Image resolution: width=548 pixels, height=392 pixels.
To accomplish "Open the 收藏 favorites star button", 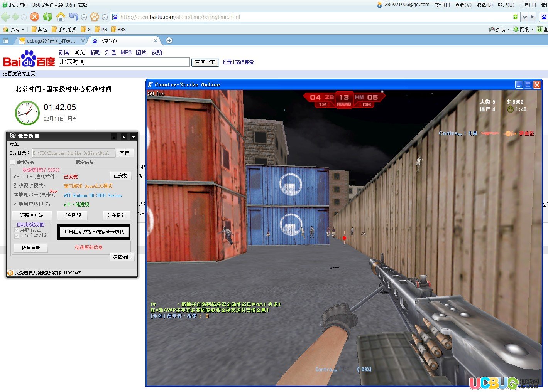I will [11, 29].
